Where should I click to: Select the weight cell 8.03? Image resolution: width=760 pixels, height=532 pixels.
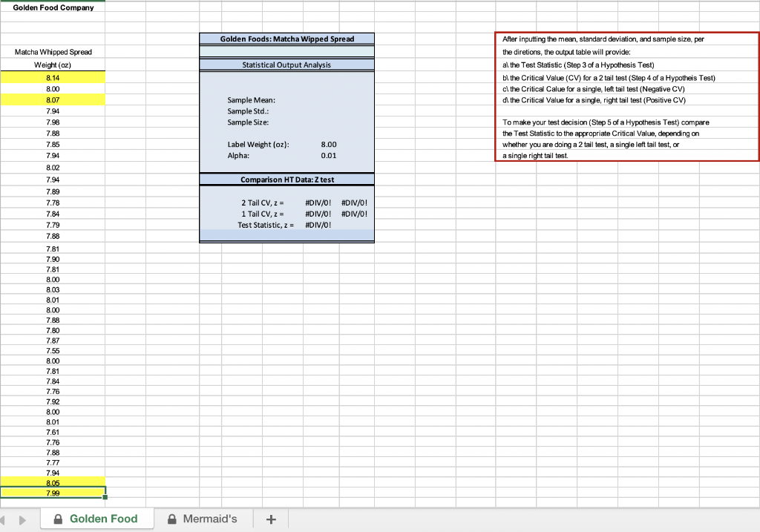pos(53,289)
